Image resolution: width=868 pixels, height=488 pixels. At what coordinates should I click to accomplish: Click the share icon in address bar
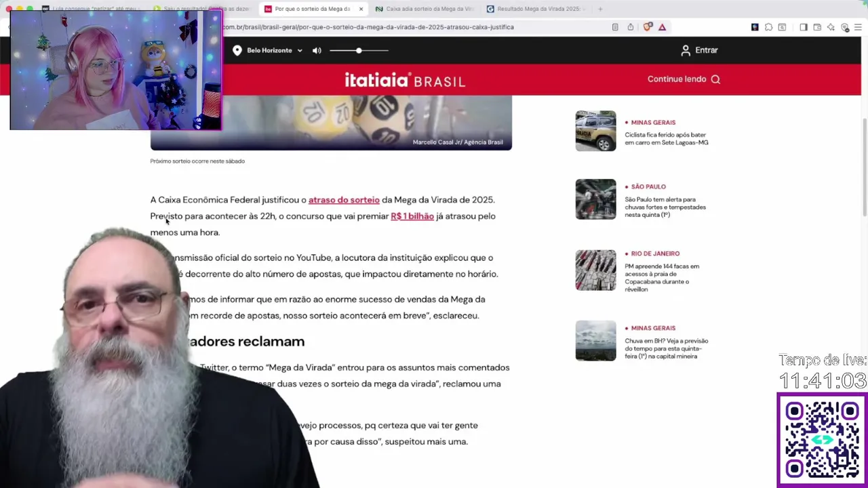[631, 27]
